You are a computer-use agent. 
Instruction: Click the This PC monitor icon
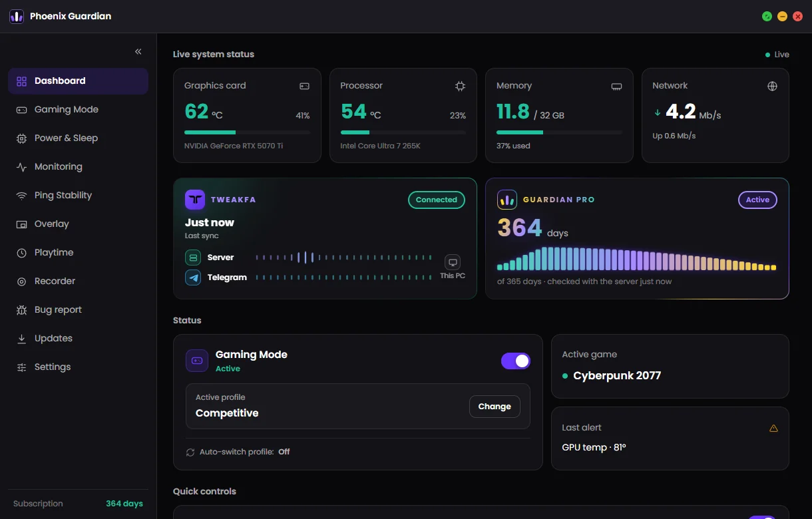(x=453, y=261)
